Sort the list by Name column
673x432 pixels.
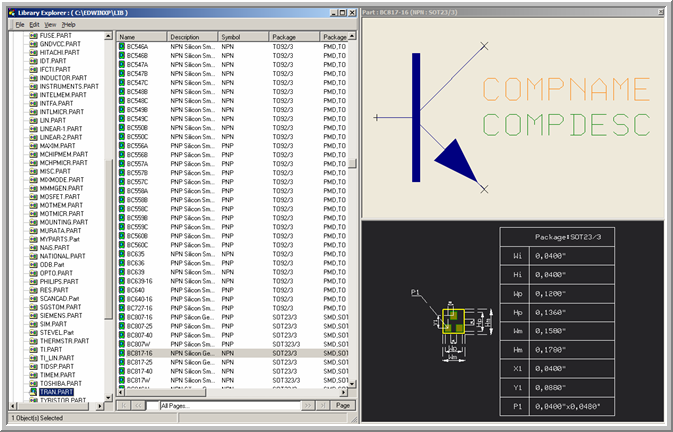pyautogui.click(x=142, y=37)
